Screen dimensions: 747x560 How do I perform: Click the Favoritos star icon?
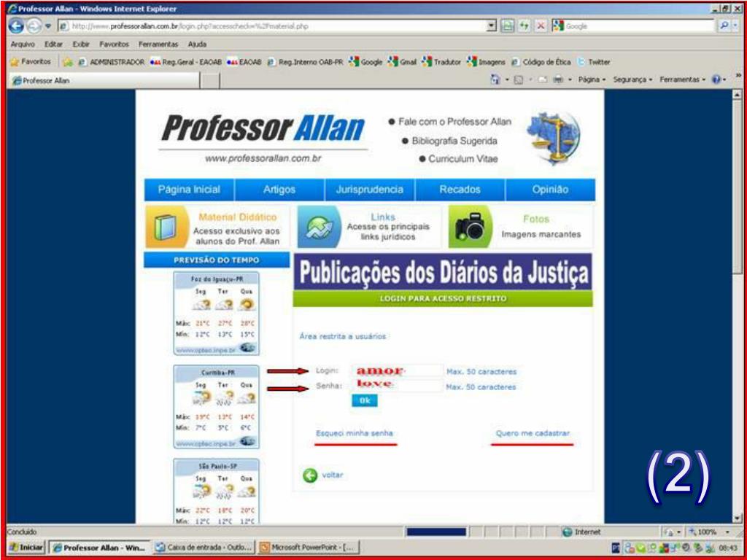[x=15, y=62]
